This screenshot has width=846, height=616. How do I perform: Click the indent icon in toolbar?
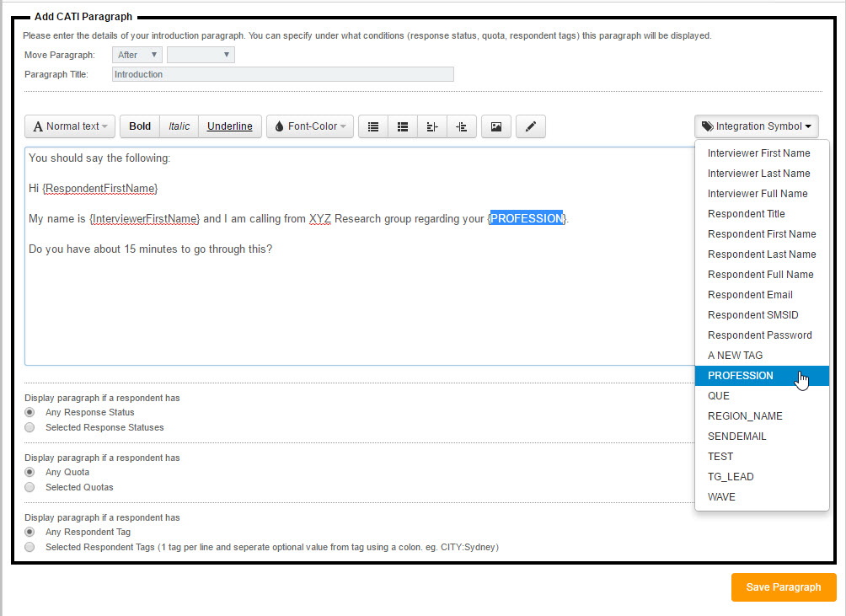pyautogui.click(x=461, y=126)
